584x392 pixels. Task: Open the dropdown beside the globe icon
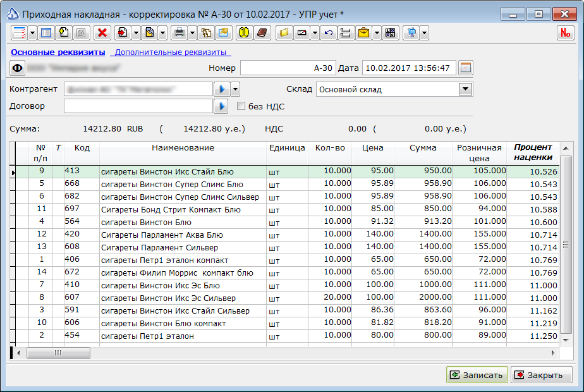tap(424, 33)
